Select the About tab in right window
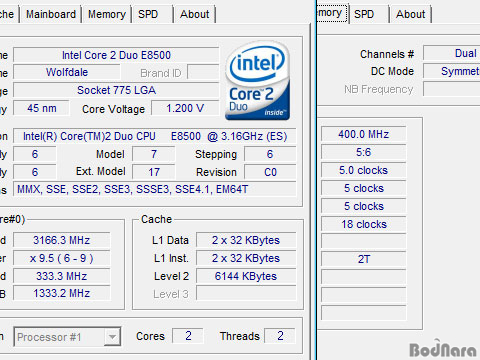The image size is (480, 360). (411, 14)
